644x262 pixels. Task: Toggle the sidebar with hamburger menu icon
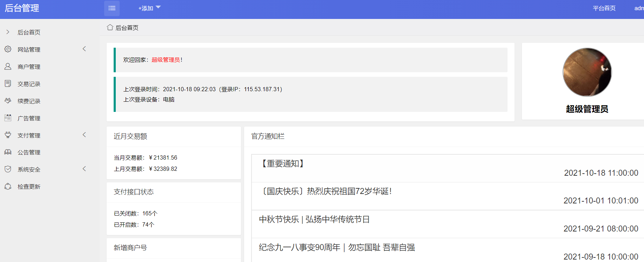point(112,8)
